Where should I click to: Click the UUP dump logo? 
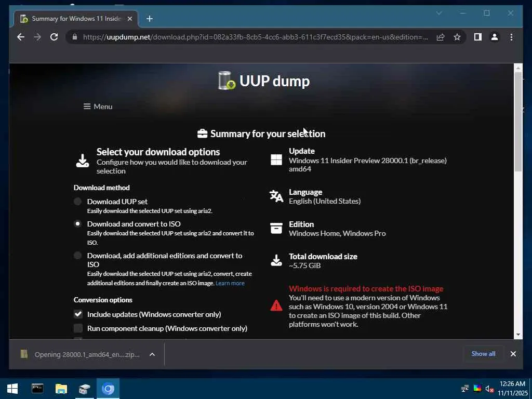pos(264,81)
